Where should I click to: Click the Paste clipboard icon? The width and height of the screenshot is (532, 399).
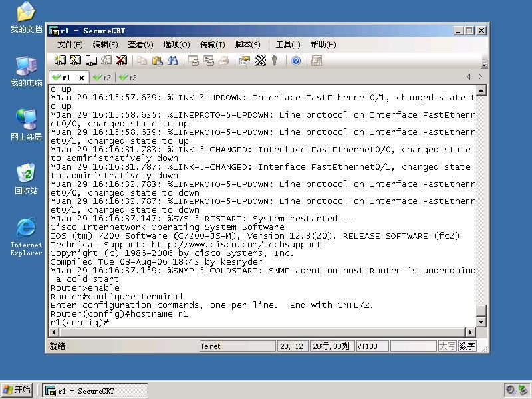[157, 61]
